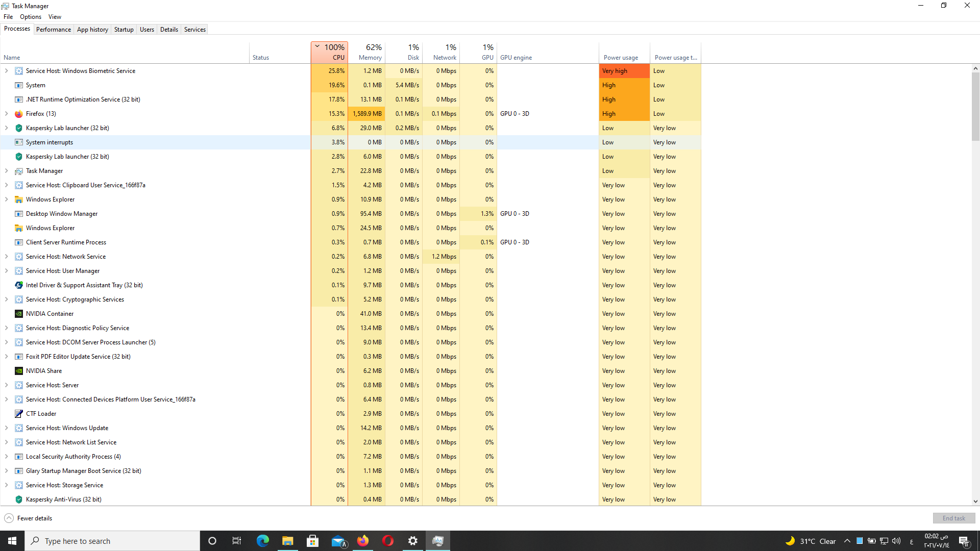Expand Service Host: Windows Update group
The height and width of the screenshot is (551, 980).
(x=7, y=428)
